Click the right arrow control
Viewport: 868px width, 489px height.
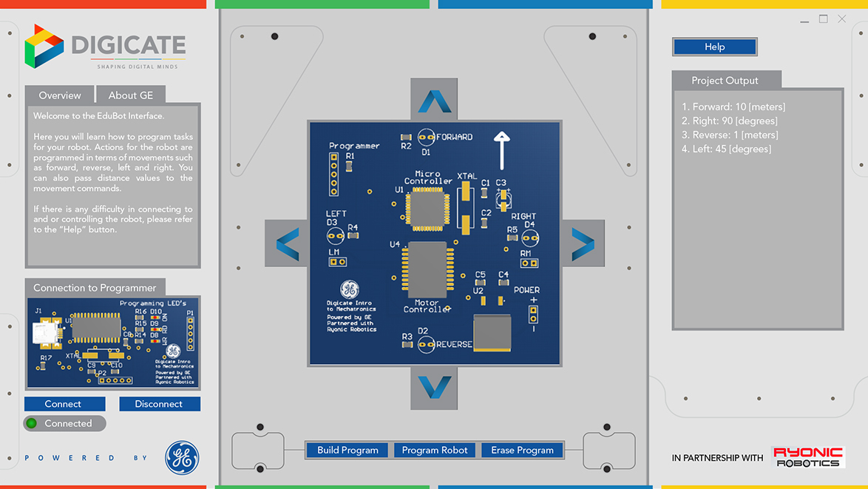(x=583, y=243)
